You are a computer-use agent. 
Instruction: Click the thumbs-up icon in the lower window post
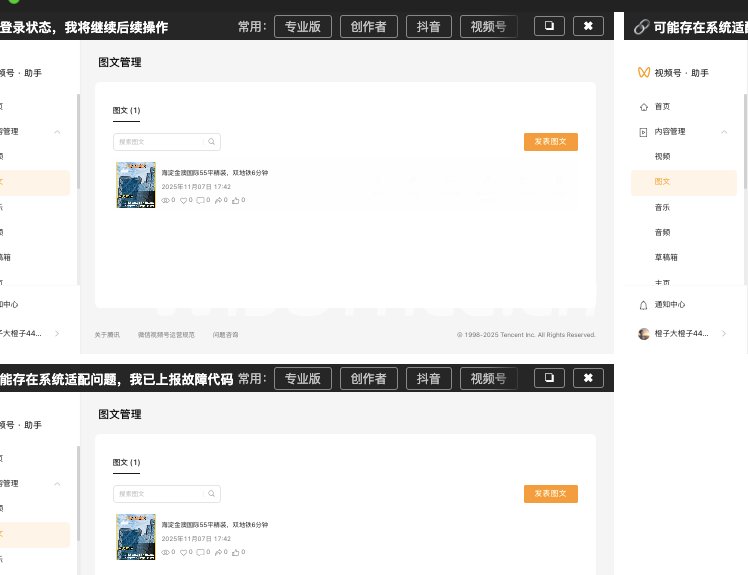click(236, 553)
